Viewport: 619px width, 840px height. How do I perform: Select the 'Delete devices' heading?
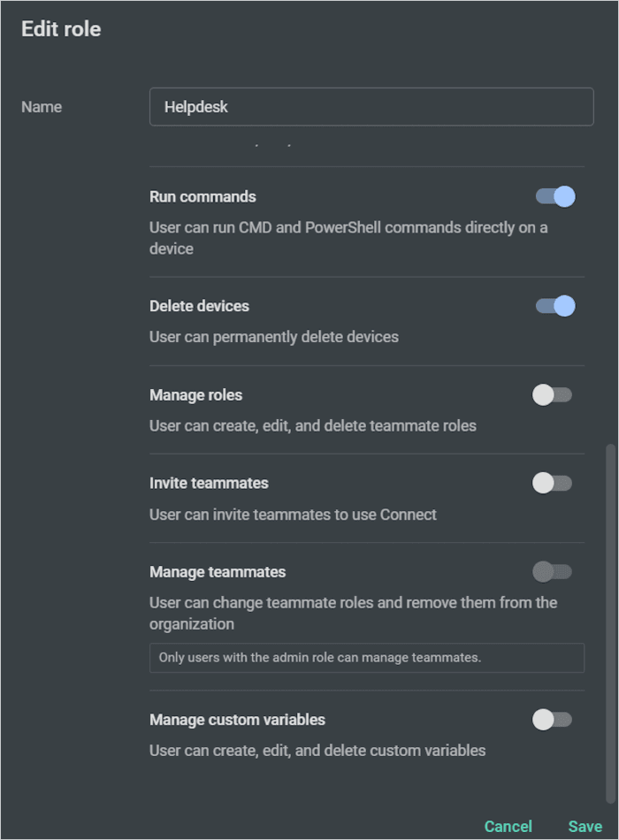click(198, 306)
